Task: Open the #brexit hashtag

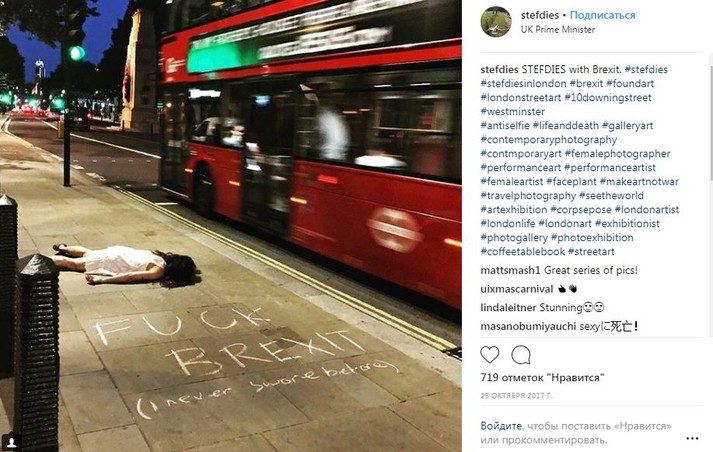Action: [x=586, y=84]
